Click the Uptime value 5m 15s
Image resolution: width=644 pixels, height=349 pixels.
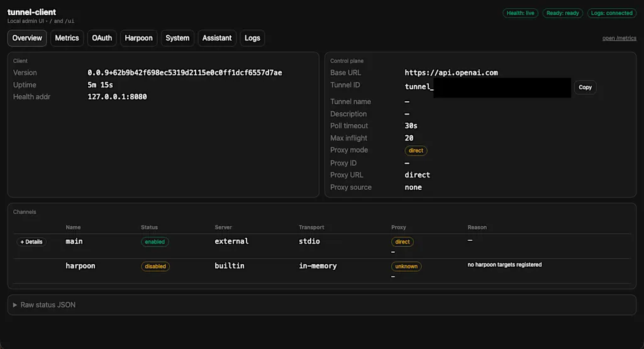pyautogui.click(x=100, y=85)
